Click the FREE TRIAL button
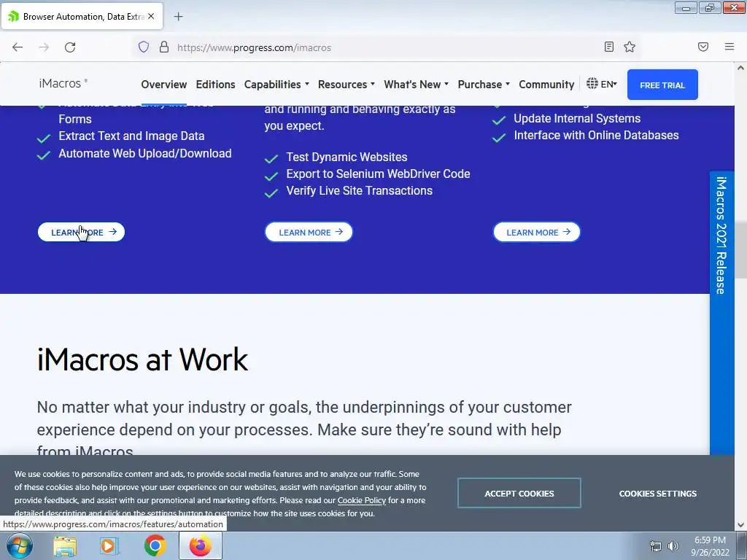This screenshot has height=560, width=747. [662, 85]
